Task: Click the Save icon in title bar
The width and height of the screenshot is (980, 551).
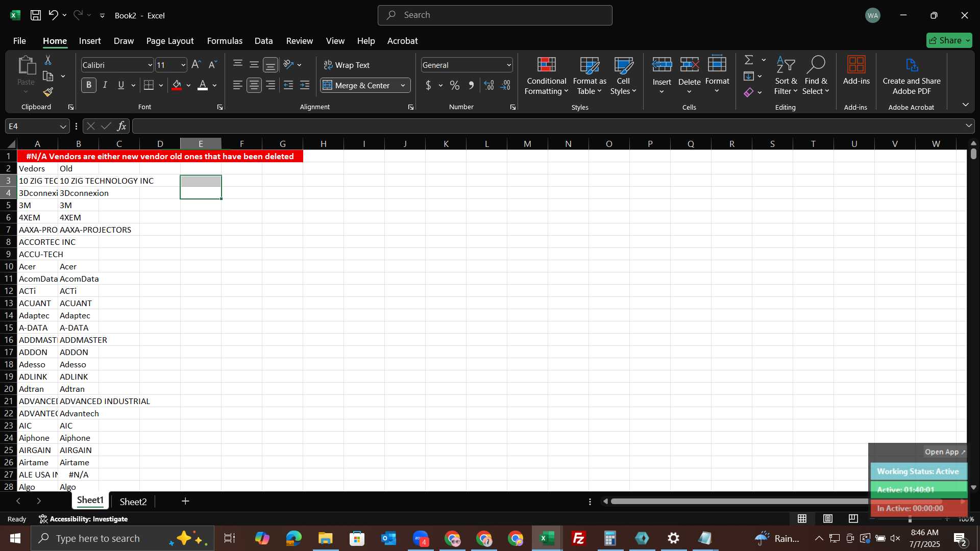Action: [x=35, y=15]
